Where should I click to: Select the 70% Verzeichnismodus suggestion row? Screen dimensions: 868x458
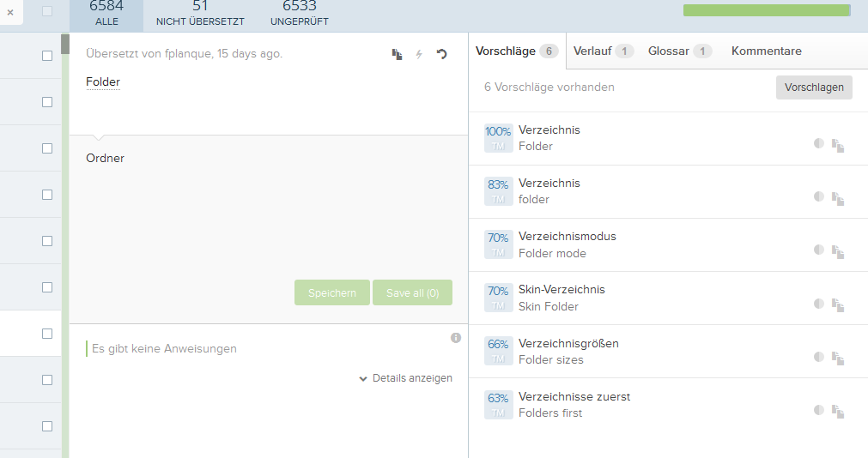point(668,245)
